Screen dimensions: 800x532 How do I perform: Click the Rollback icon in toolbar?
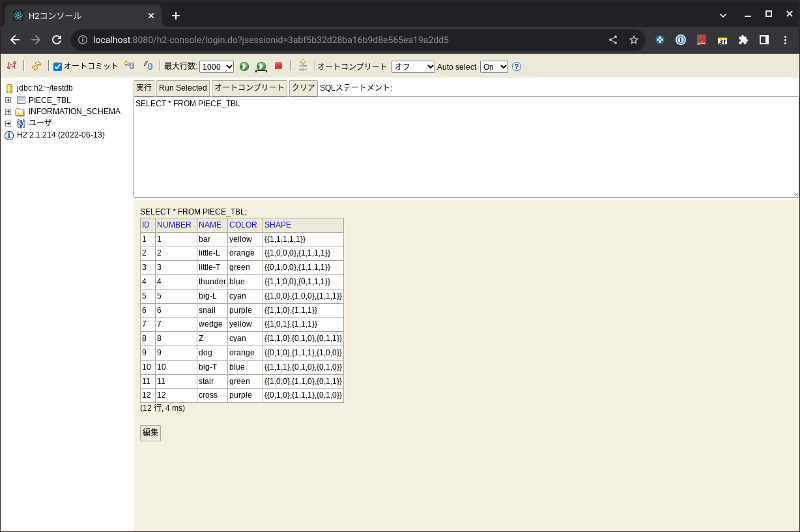128,66
